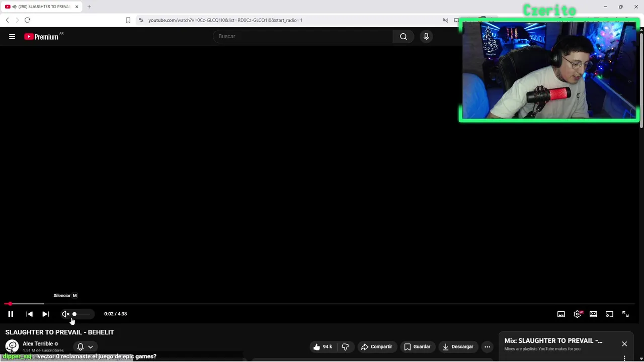The height and width of the screenshot is (362, 644).
Task: Bookmark this page with the bookmark icon
Action: tap(128, 20)
